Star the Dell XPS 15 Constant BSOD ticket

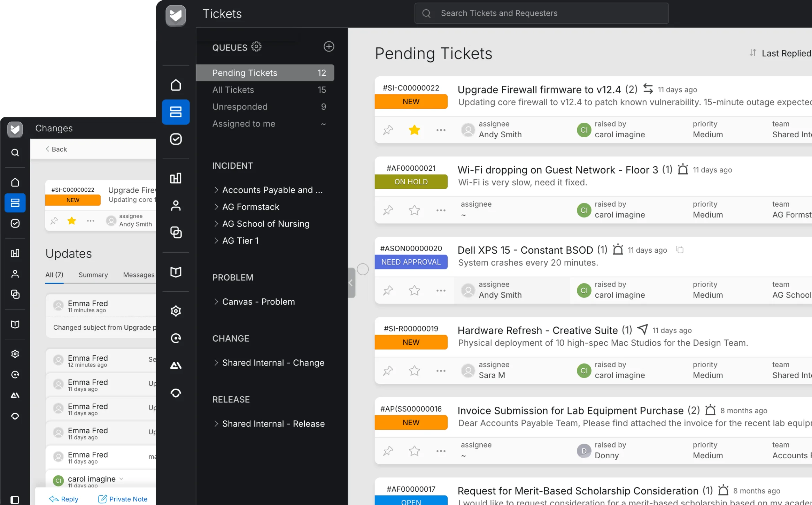[x=414, y=291]
